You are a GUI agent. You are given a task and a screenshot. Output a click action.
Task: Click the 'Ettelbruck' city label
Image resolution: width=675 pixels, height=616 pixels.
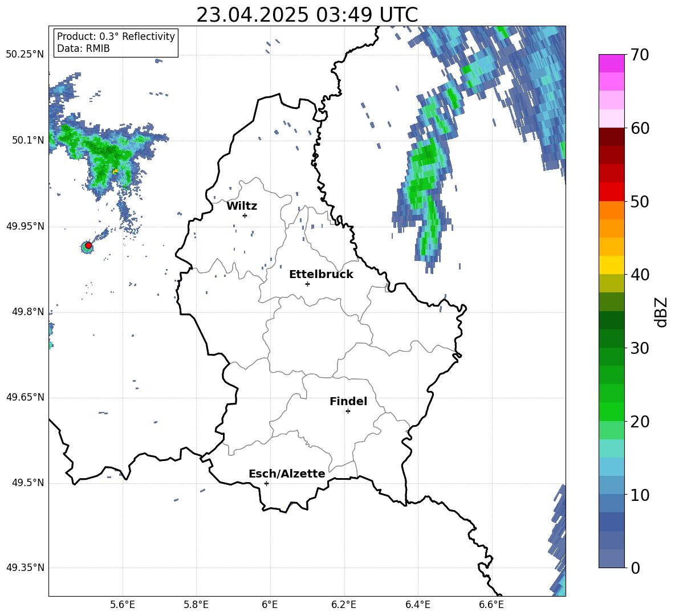click(321, 275)
